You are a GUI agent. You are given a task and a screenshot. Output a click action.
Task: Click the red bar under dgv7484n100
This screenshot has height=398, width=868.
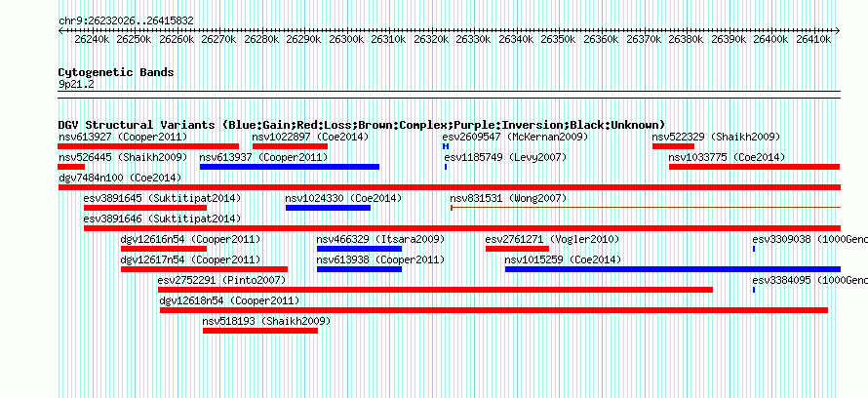click(x=450, y=187)
